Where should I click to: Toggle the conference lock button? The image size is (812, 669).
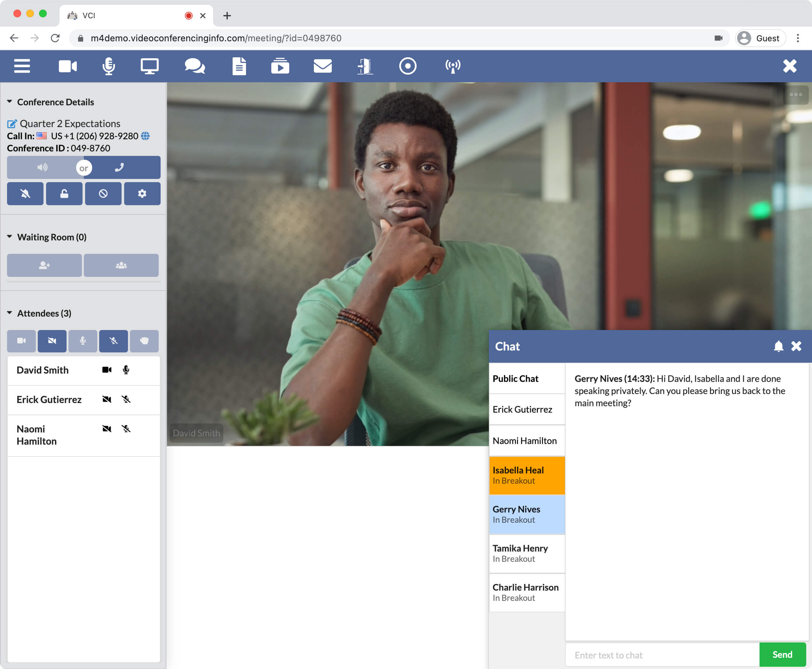click(x=64, y=193)
